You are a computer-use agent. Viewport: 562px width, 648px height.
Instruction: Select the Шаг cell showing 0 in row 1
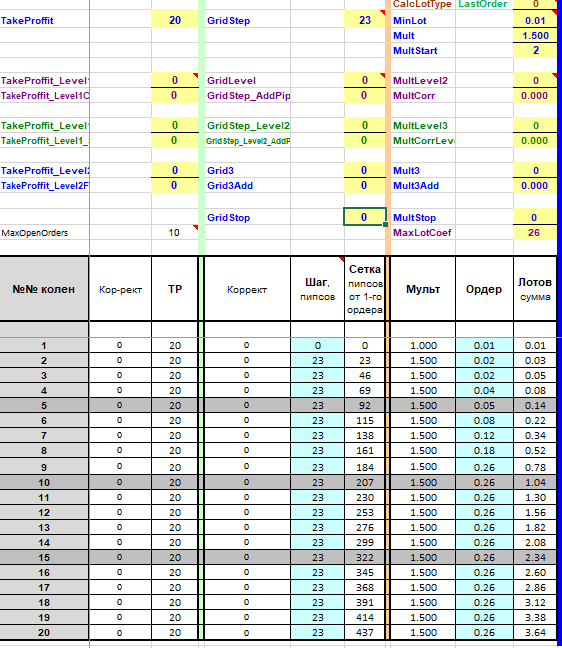coord(317,345)
